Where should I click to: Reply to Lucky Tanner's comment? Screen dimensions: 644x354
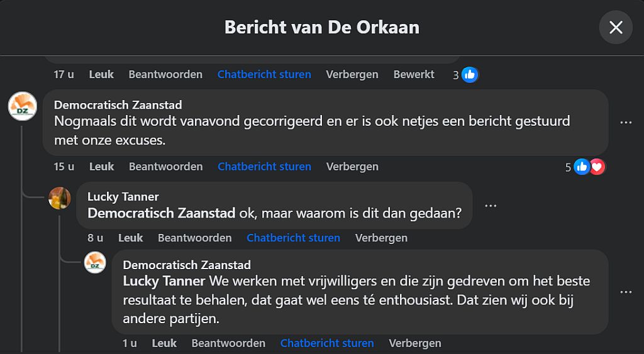point(194,238)
